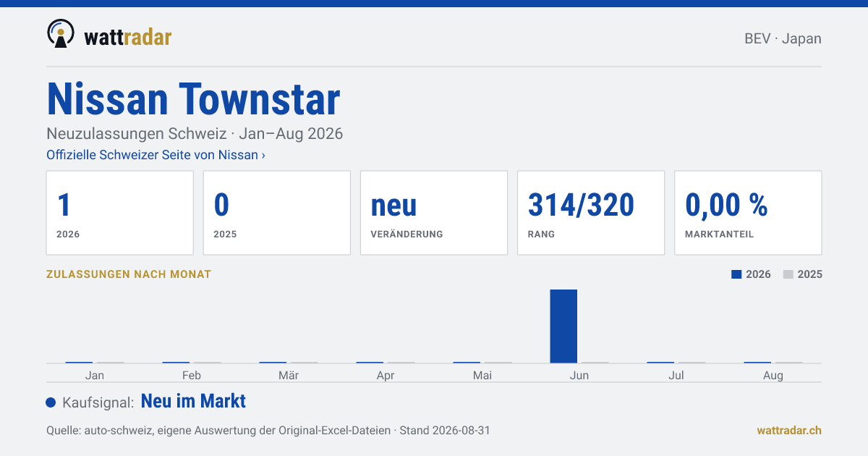Click the Jun month axis label
This screenshot has width=868, height=456.
point(579,376)
